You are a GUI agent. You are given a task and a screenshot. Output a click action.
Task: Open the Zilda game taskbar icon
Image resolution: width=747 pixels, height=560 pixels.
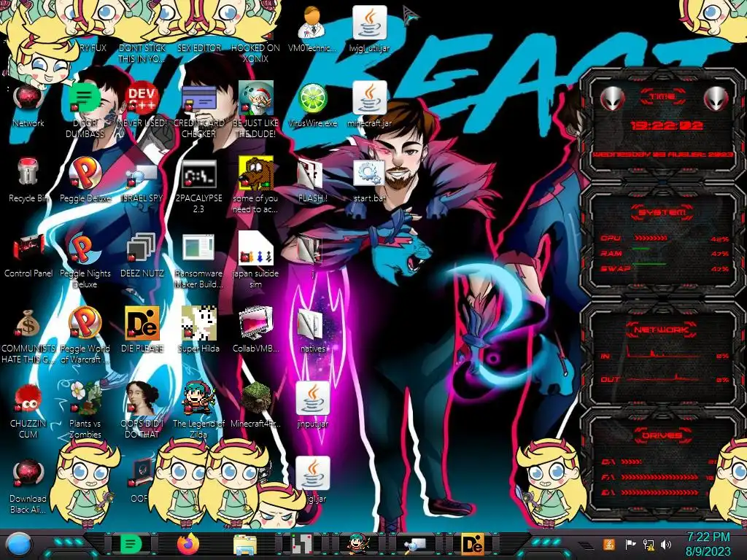point(358,544)
